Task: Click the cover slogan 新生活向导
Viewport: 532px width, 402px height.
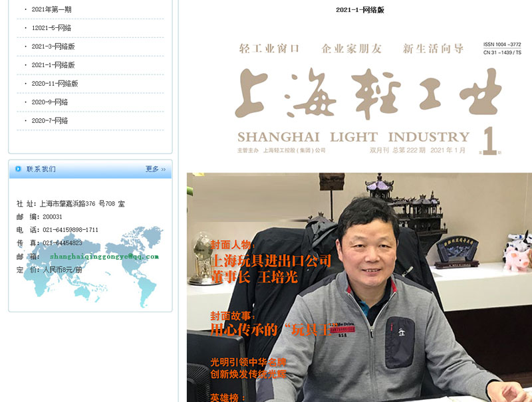Action: pos(434,49)
